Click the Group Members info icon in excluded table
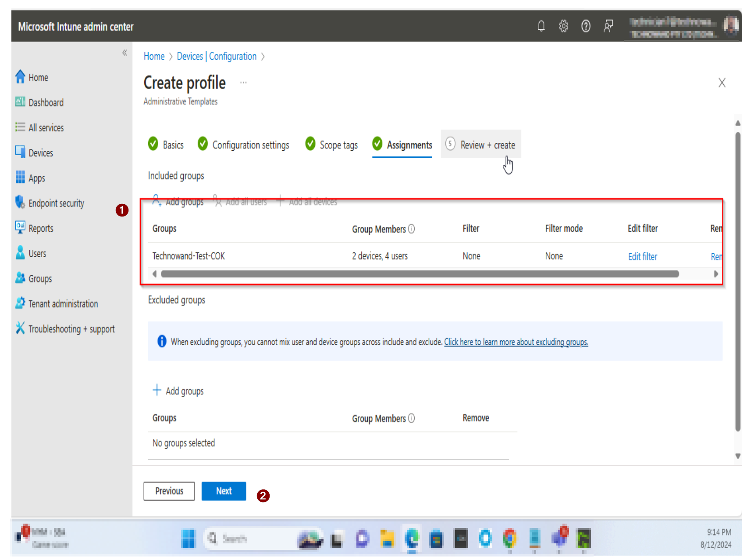 pos(412,418)
